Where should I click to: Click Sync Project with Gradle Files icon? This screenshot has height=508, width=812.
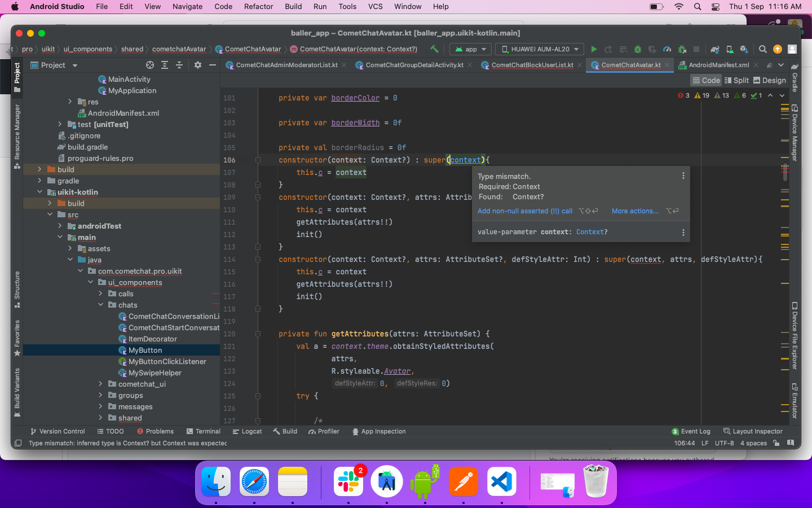[x=715, y=49]
